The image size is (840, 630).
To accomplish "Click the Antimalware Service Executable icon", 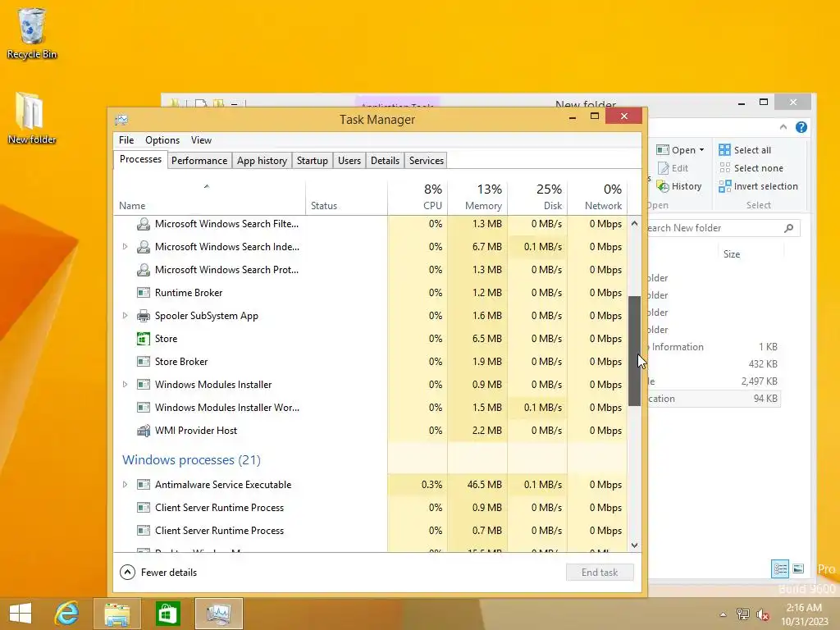I will pyautogui.click(x=143, y=485).
